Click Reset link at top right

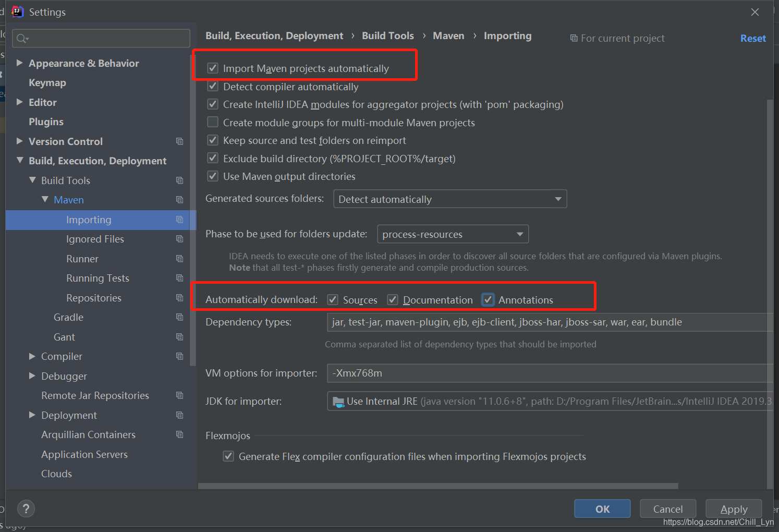pyautogui.click(x=753, y=38)
